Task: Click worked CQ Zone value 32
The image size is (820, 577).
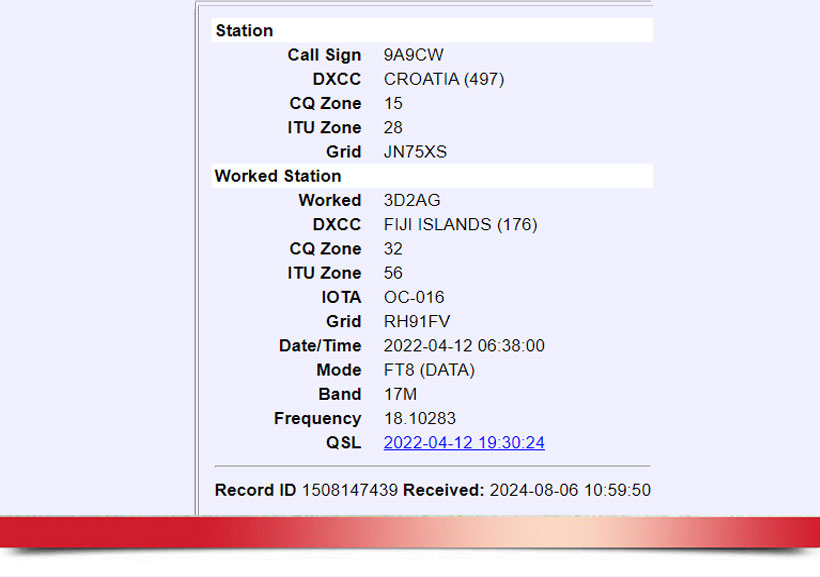Action: click(393, 249)
